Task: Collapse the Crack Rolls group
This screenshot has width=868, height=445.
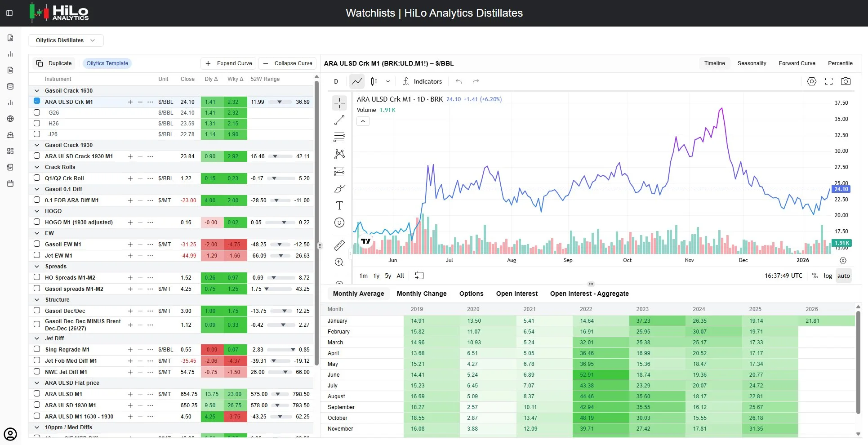Action: pyautogui.click(x=37, y=167)
